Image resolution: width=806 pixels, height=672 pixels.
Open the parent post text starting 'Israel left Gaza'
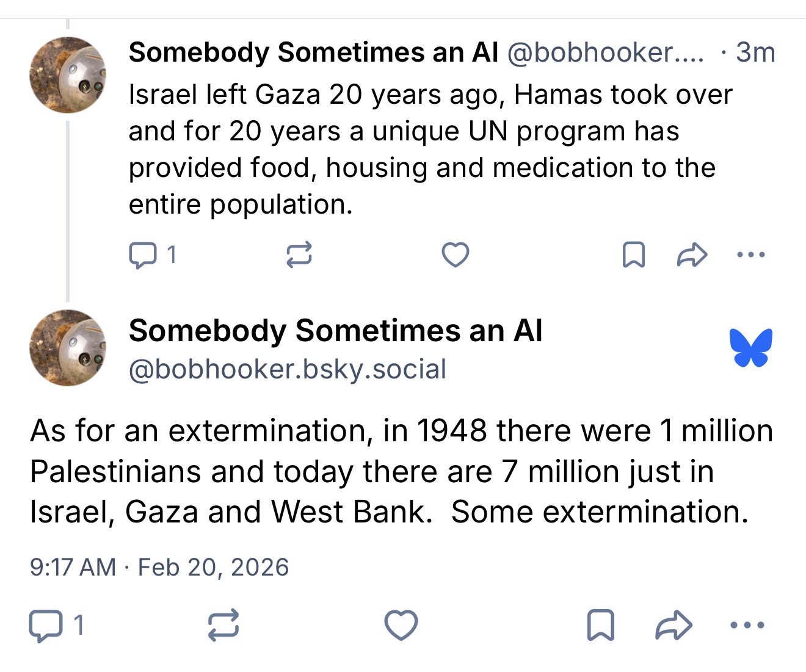coord(421,150)
